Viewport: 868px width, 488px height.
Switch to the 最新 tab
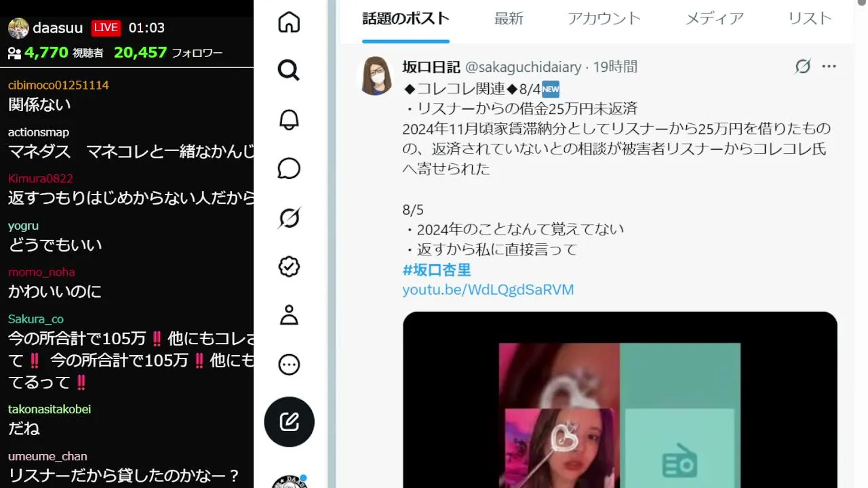pos(509,19)
